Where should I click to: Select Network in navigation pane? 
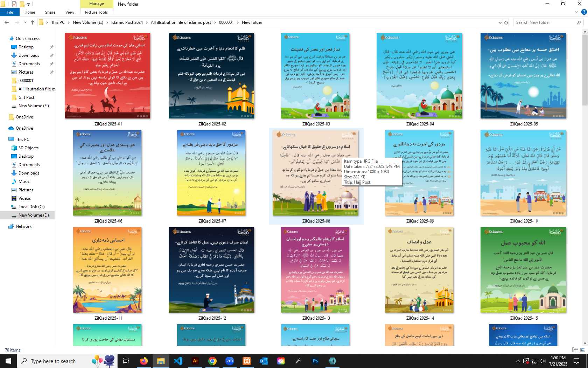(x=23, y=226)
